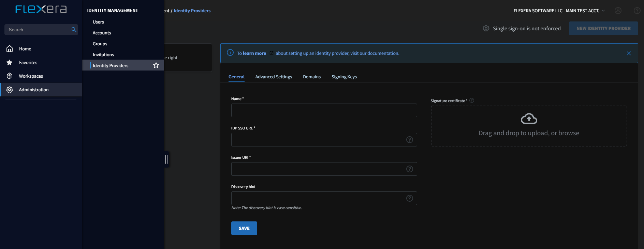Viewport: 644px width, 249px height.
Task: Click the single sign-on gear icon
Action: tap(486, 28)
